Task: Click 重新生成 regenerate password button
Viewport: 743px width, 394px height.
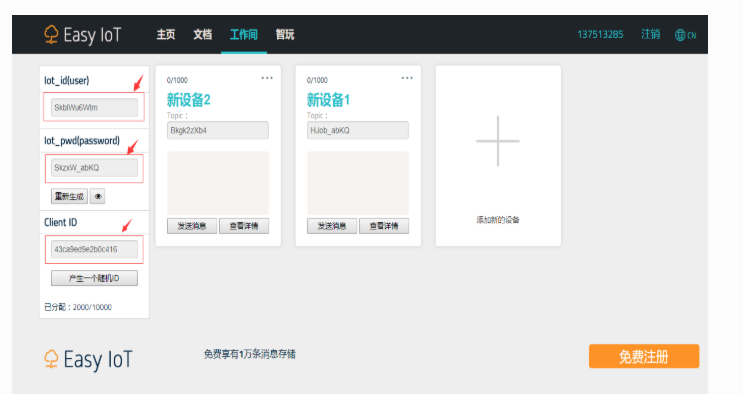Action: pos(69,196)
